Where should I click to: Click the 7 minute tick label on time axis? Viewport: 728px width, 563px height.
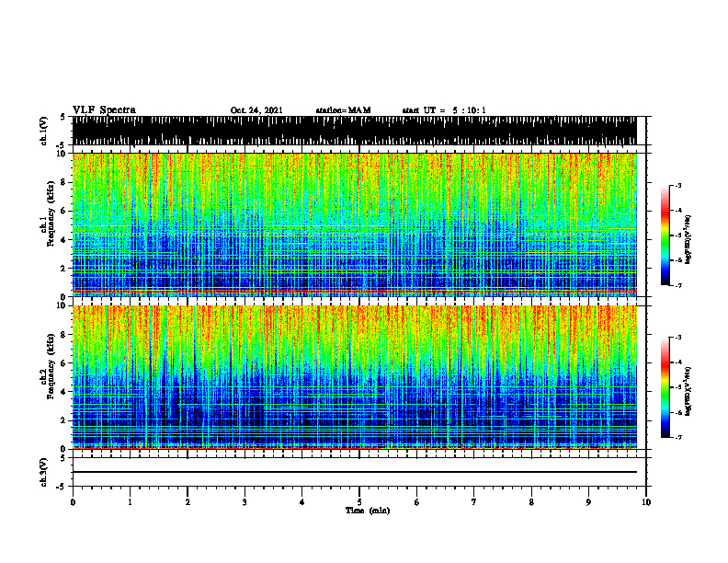[x=474, y=502]
